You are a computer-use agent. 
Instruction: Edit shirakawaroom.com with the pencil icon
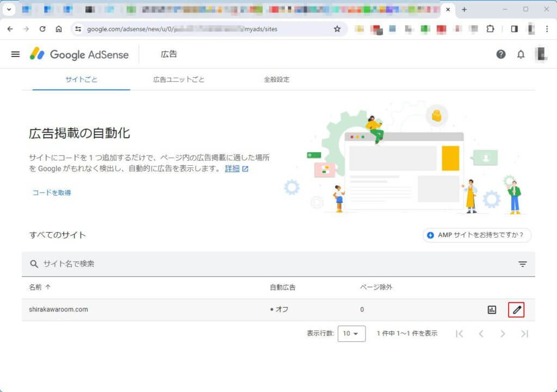click(x=516, y=310)
